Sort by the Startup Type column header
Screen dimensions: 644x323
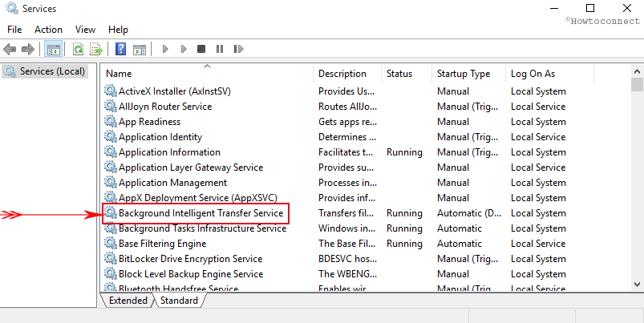tap(468, 74)
